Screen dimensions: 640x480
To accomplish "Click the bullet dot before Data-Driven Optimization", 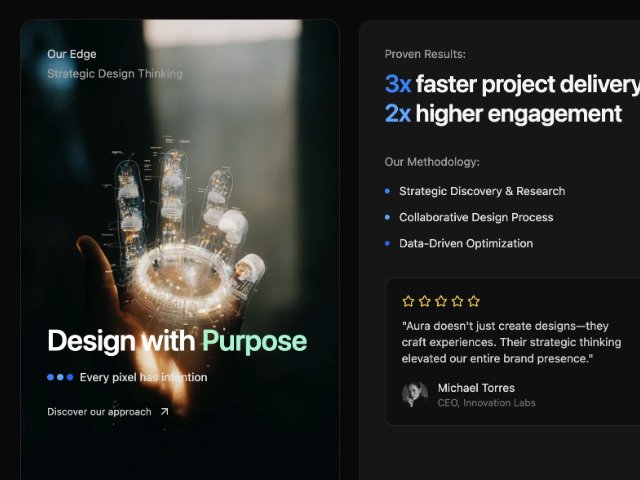I will (388, 243).
